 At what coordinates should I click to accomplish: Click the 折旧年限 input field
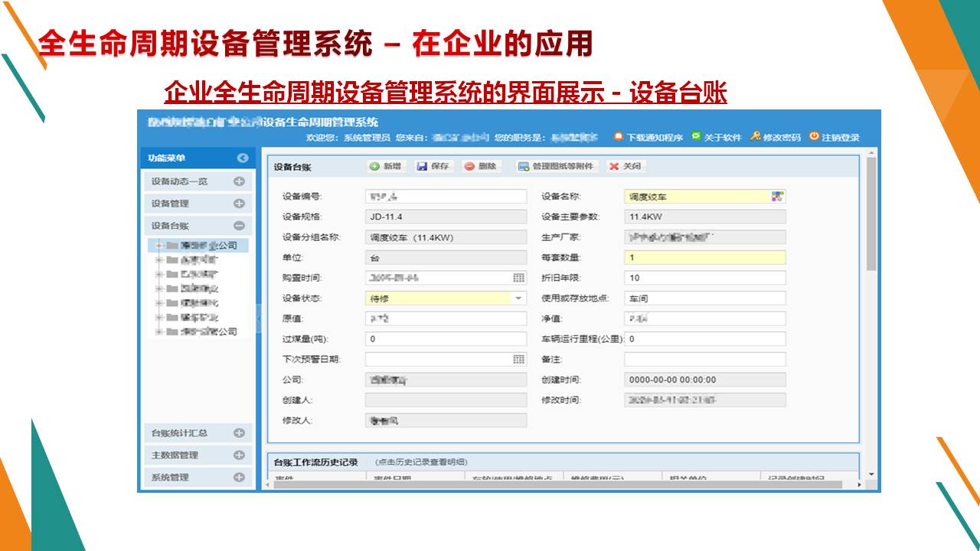coord(705,278)
